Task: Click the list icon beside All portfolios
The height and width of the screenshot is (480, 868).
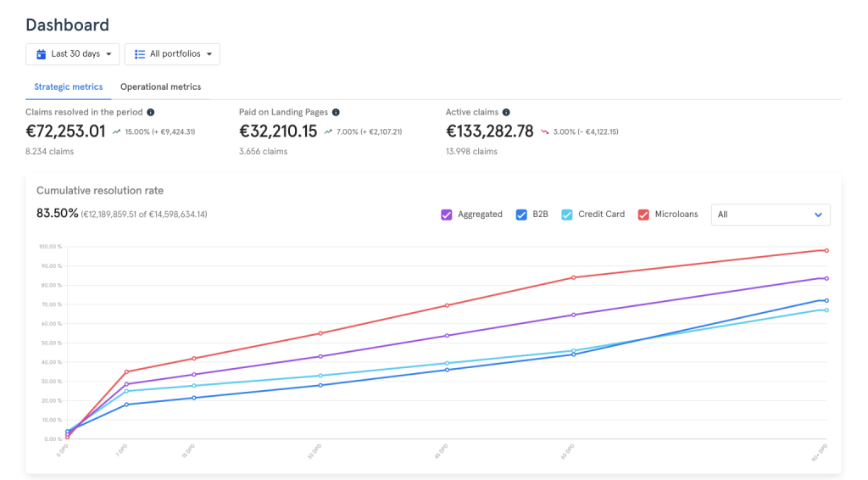Action: 140,54
